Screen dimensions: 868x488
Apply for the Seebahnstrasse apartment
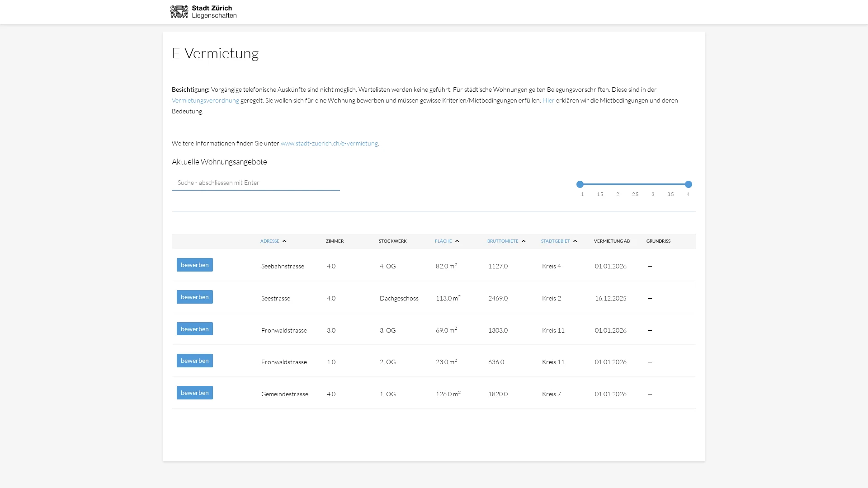pyautogui.click(x=194, y=265)
